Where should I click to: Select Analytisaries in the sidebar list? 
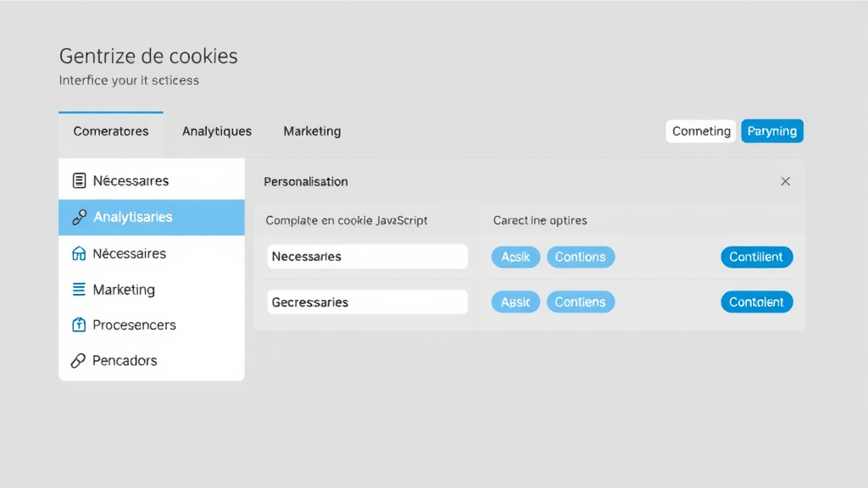click(x=136, y=217)
